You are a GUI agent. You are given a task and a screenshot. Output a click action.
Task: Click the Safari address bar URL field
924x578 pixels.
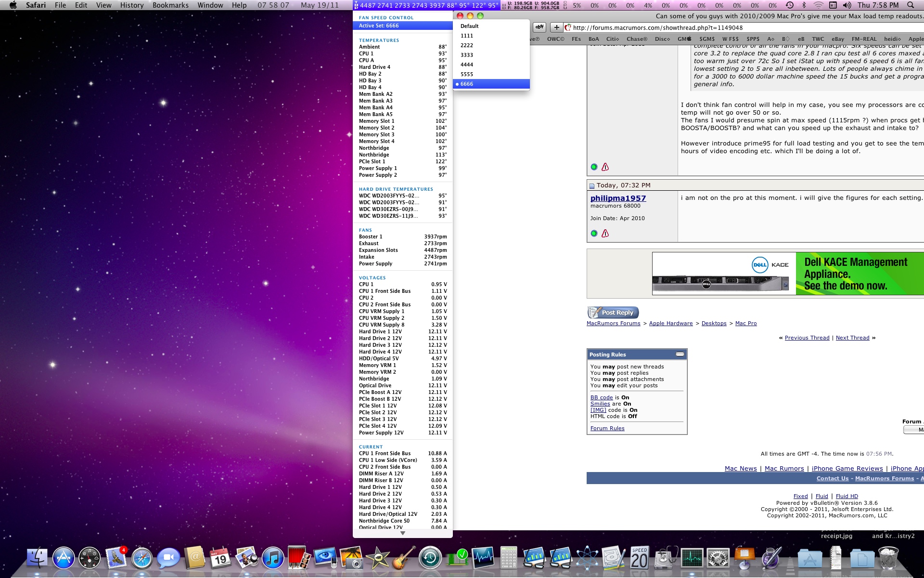[744, 27]
